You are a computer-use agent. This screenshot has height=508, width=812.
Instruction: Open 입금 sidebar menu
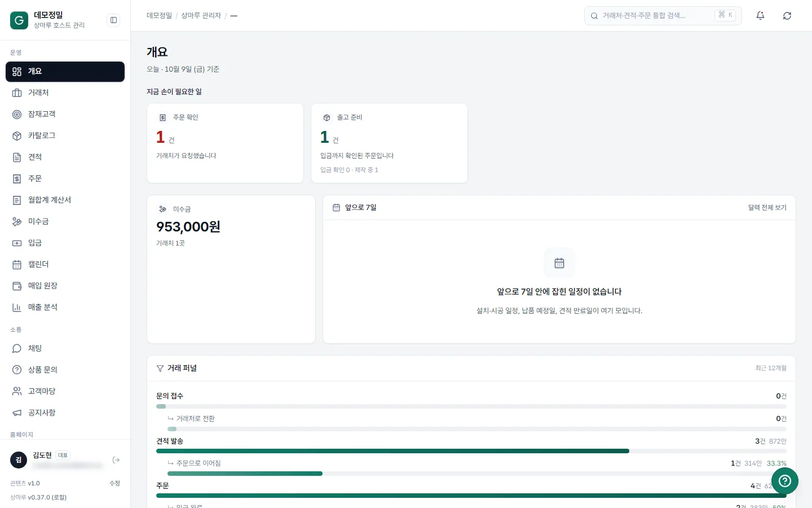point(65,243)
